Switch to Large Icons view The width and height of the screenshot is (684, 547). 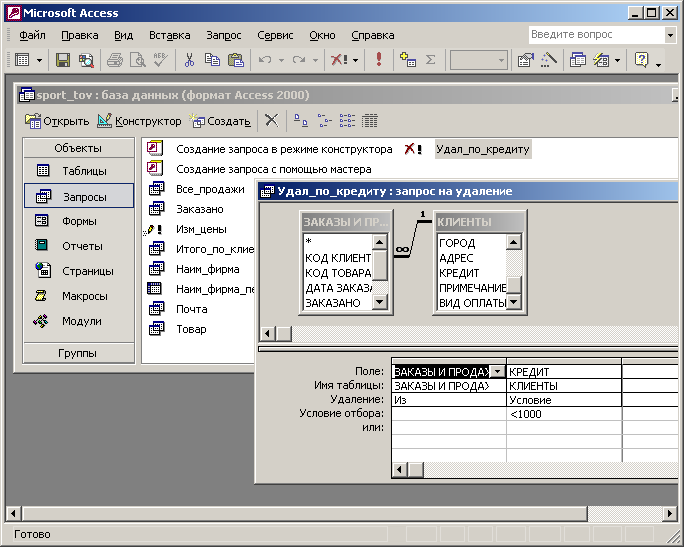click(300, 120)
